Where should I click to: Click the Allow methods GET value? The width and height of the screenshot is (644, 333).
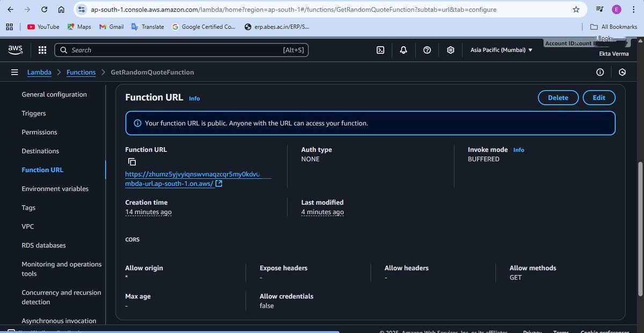coord(516,278)
